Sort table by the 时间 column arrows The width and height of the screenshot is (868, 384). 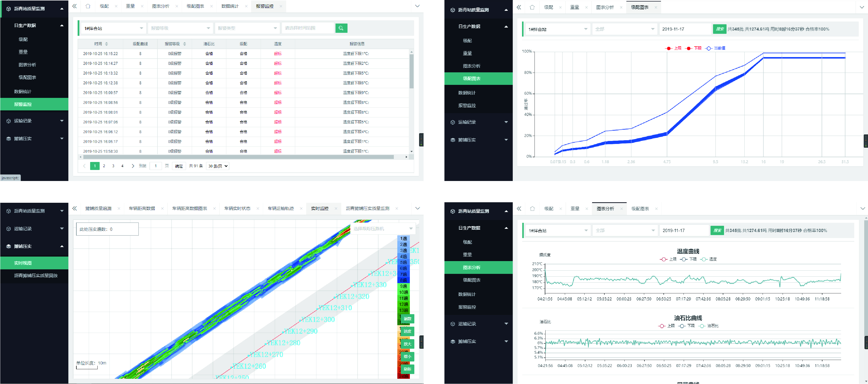106,44
